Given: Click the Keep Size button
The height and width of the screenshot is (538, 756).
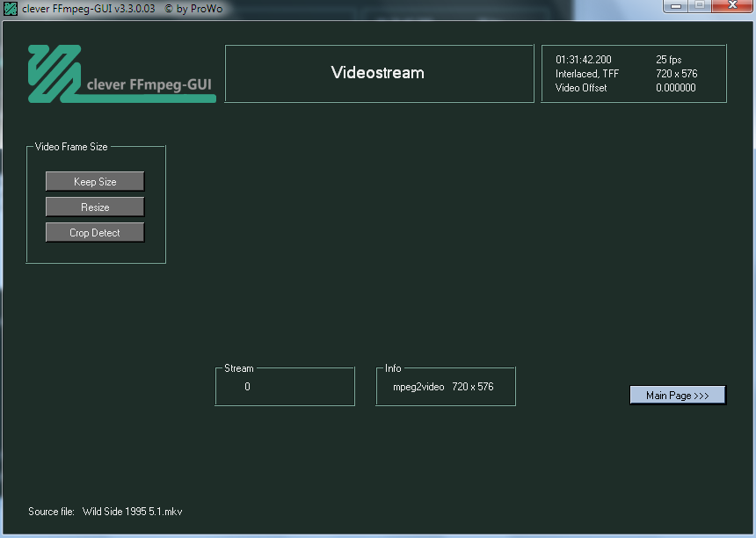Looking at the screenshot, I should [95, 181].
